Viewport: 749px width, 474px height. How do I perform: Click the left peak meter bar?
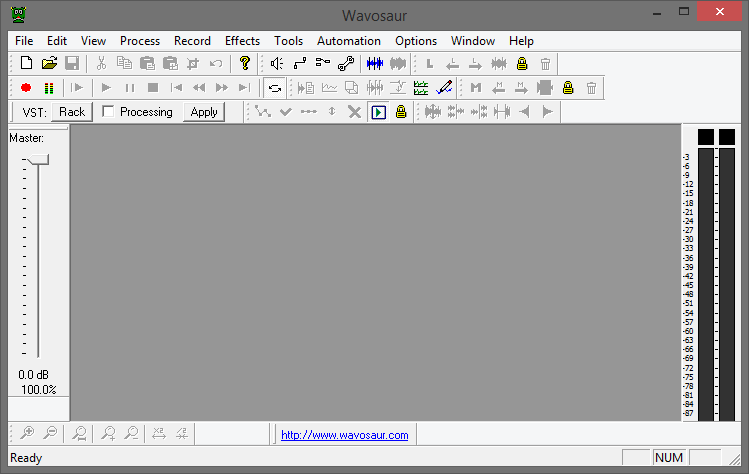point(706,284)
